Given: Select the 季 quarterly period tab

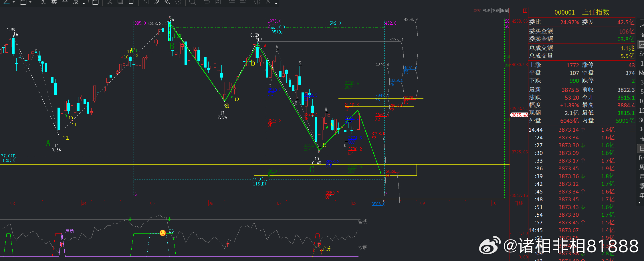Looking at the screenshot, I should [641, 186].
